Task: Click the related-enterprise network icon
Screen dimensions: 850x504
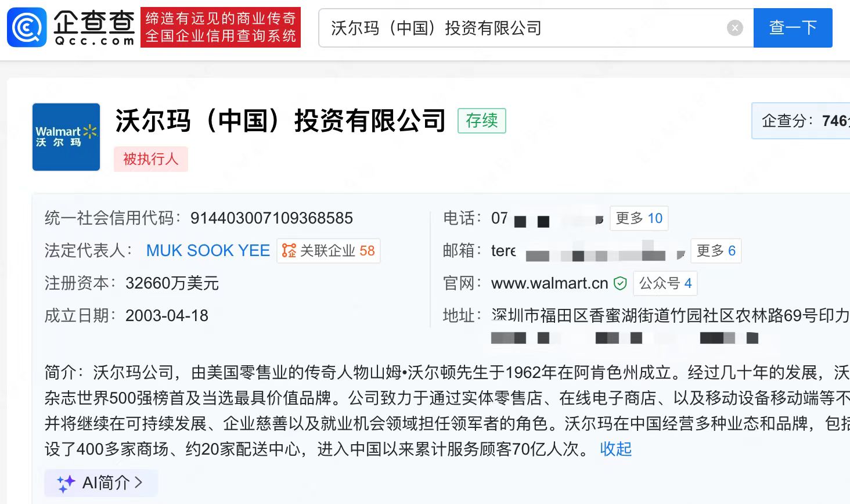Action: (289, 251)
